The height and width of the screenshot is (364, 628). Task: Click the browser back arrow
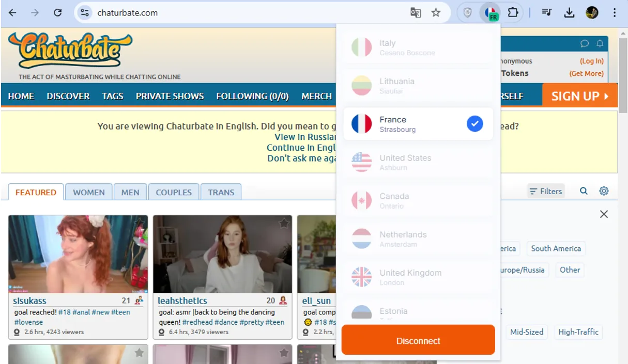(12, 13)
